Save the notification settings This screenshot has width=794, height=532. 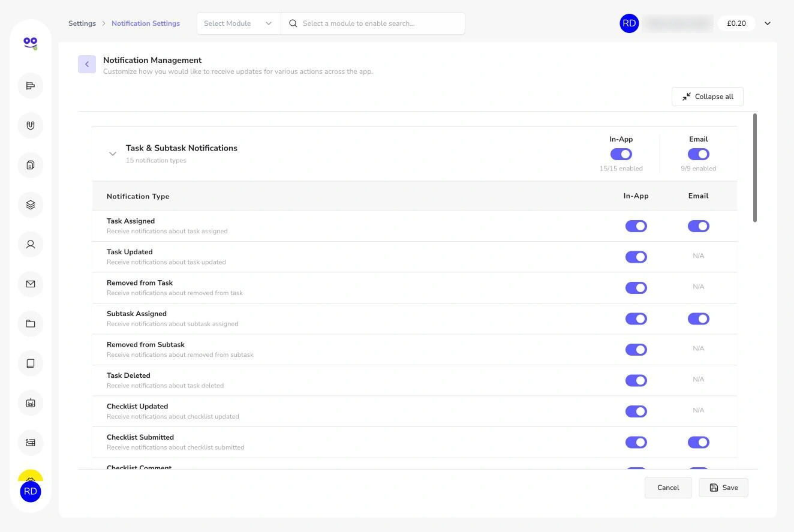tap(723, 488)
